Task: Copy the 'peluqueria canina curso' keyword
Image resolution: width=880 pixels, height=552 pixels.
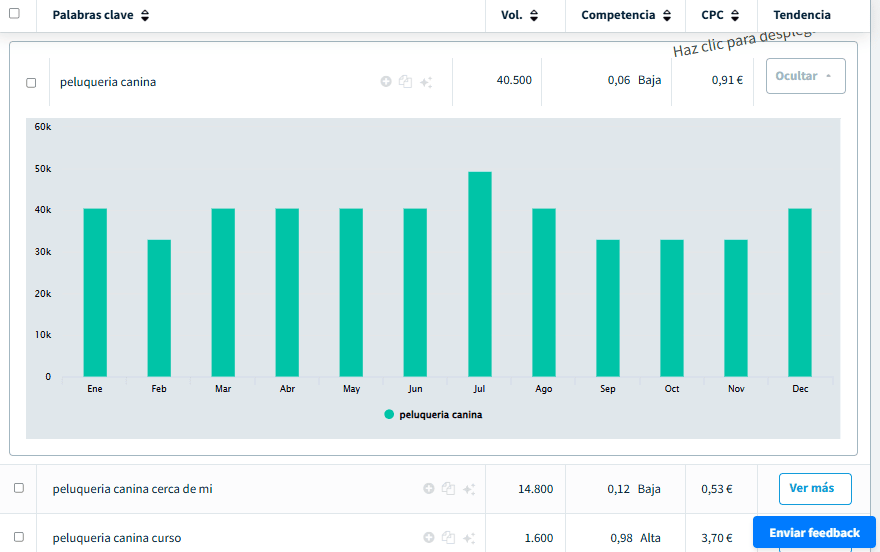Action: pyautogui.click(x=448, y=538)
